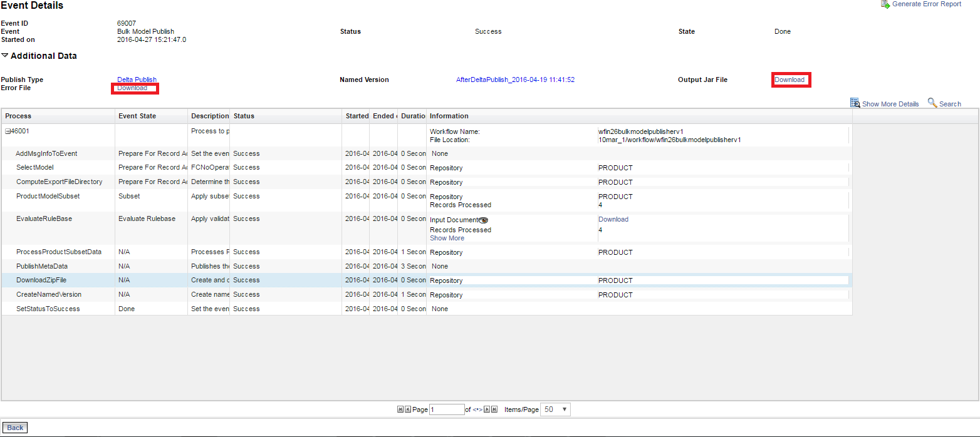The height and width of the screenshot is (437, 980).
Task: Download the Output Jar File
Action: (790, 80)
